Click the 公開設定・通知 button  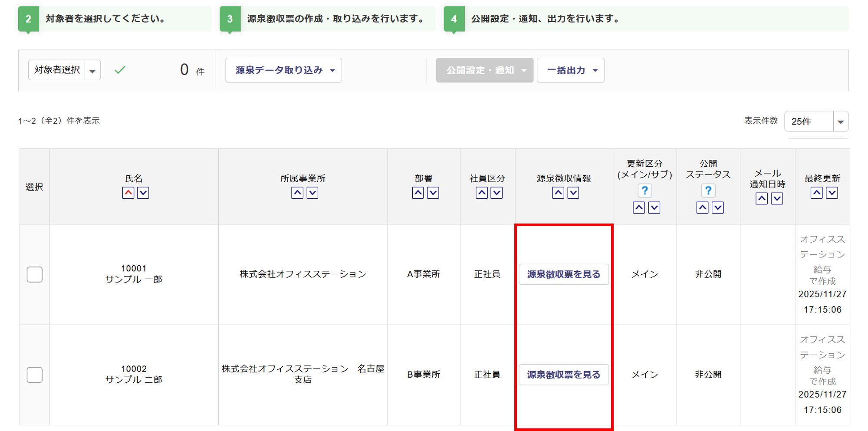click(x=484, y=70)
